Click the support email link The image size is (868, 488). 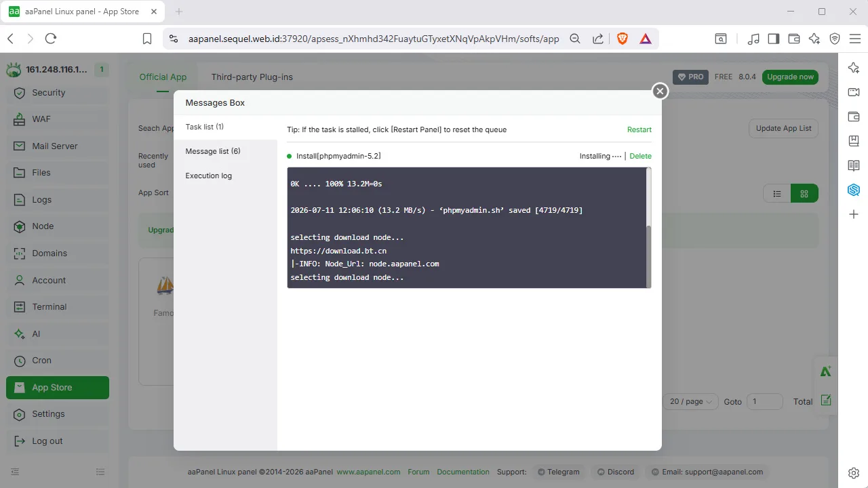(x=708, y=472)
